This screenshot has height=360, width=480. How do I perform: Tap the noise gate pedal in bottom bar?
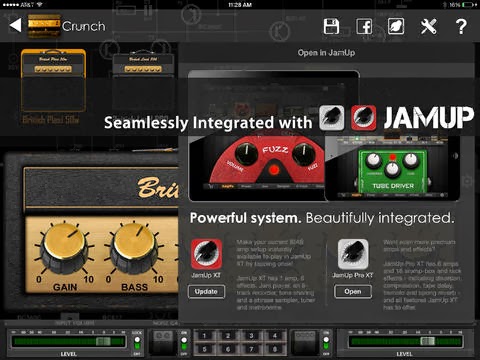[x=163, y=343]
